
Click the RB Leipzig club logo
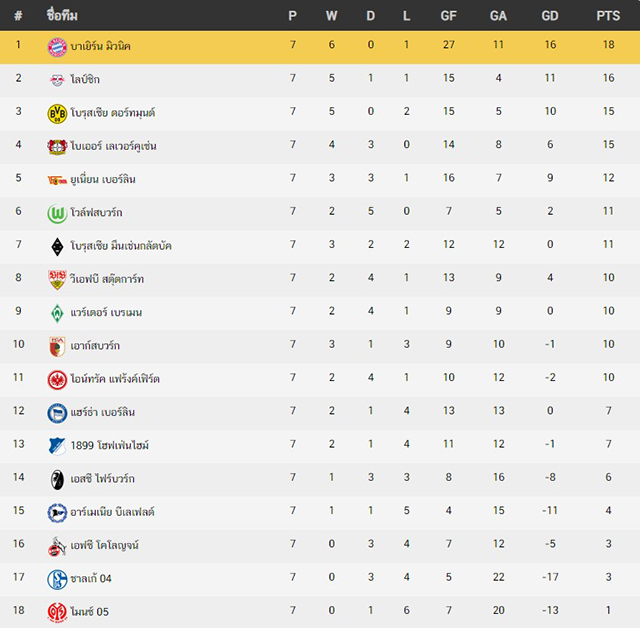tap(57, 80)
